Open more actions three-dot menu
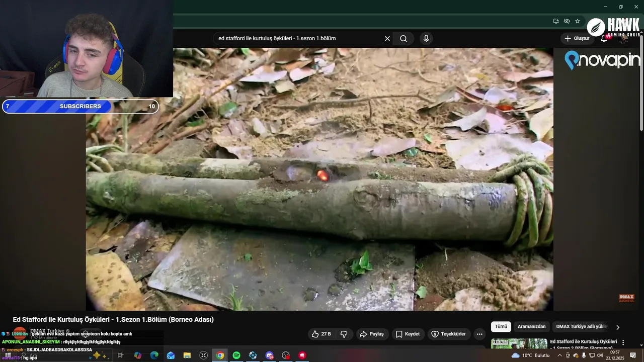This screenshot has height=362, width=644. (x=479, y=334)
